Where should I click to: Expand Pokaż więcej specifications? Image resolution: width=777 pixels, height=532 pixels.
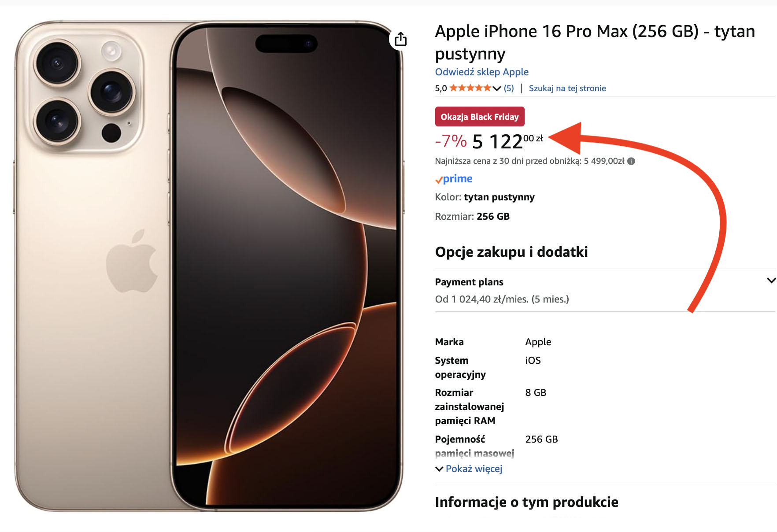pyautogui.click(x=469, y=469)
